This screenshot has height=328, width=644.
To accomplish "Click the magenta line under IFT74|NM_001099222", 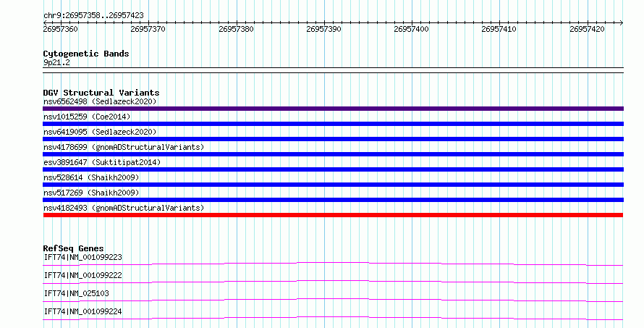I will 333,282.
